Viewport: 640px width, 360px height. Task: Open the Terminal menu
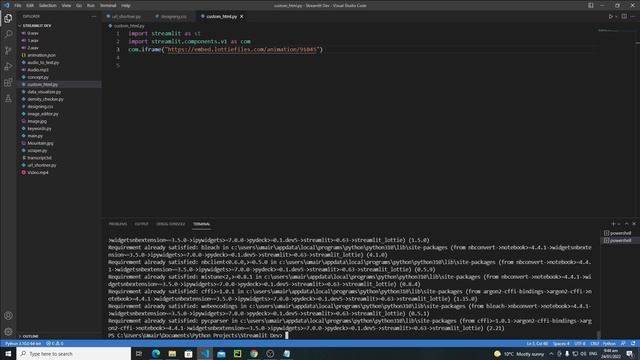pos(108,6)
